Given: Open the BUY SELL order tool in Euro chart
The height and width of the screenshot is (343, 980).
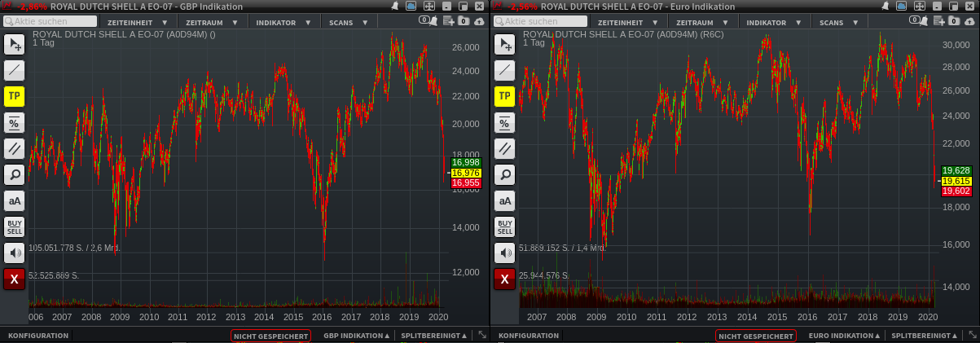Looking at the screenshot, I should 505,226.
